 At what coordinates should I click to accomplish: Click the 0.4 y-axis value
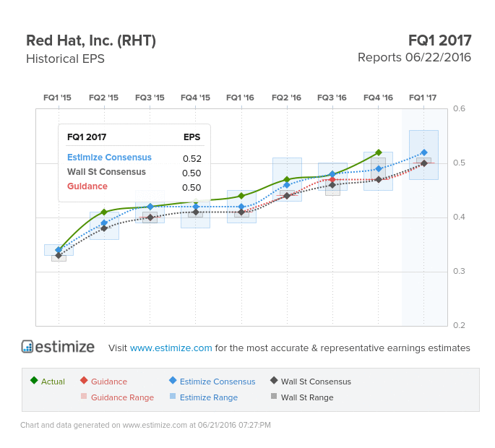(459, 217)
